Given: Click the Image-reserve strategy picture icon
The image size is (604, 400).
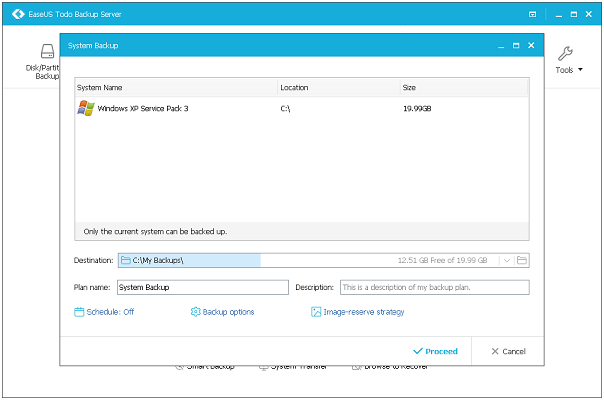Looking at the screenshot, I should point(316,312).
